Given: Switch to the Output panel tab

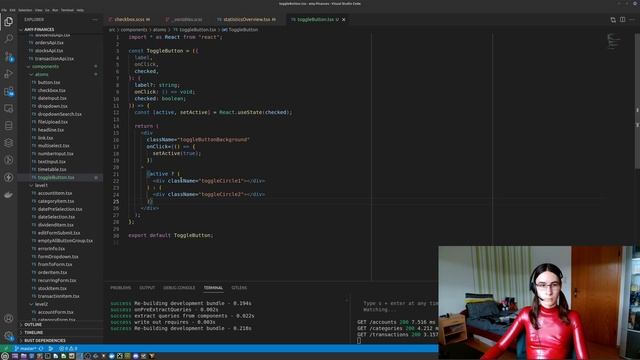Looking at the screenshot, I should coord(147,288).
